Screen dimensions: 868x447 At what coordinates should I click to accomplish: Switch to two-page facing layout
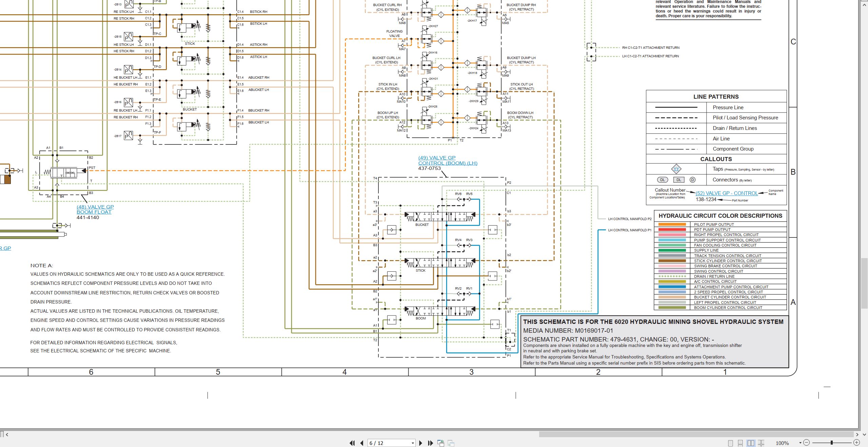coord(751,443)
